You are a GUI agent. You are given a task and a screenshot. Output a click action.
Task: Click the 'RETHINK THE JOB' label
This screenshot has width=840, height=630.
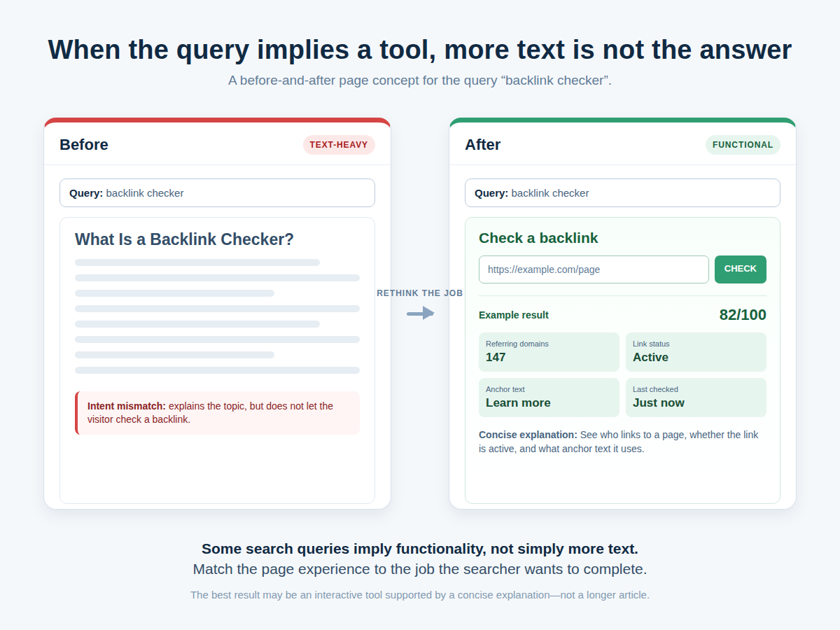(x=420, y=293)
